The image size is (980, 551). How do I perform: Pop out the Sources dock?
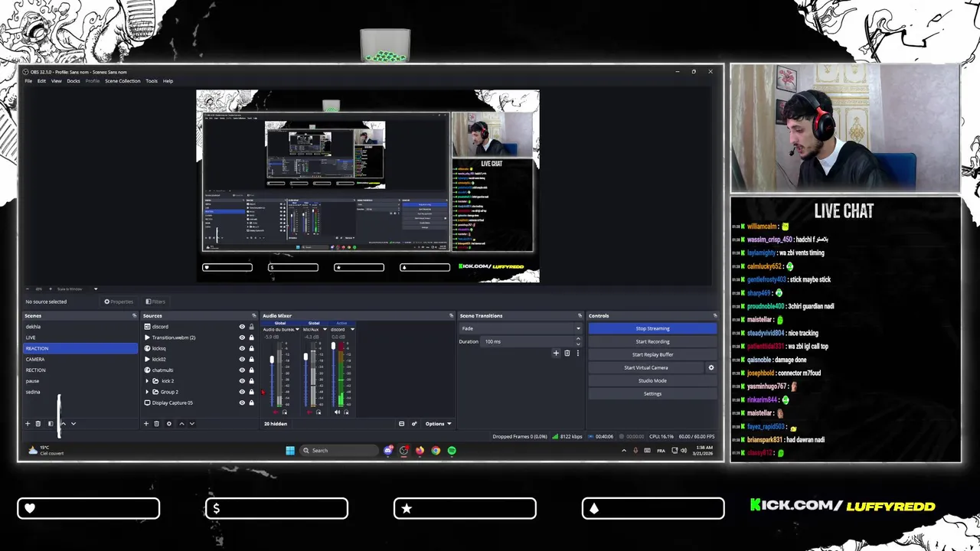[254, 315]
